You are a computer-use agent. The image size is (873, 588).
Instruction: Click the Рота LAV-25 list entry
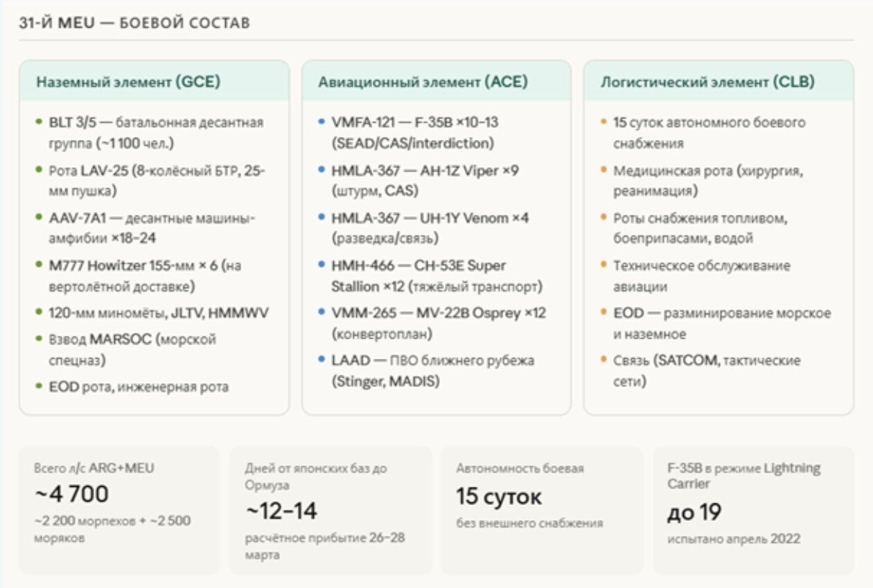pyautogui.click(x=157, y=180)
